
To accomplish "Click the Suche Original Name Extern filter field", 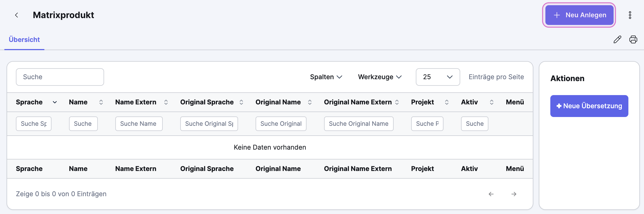I will (359, 124).
